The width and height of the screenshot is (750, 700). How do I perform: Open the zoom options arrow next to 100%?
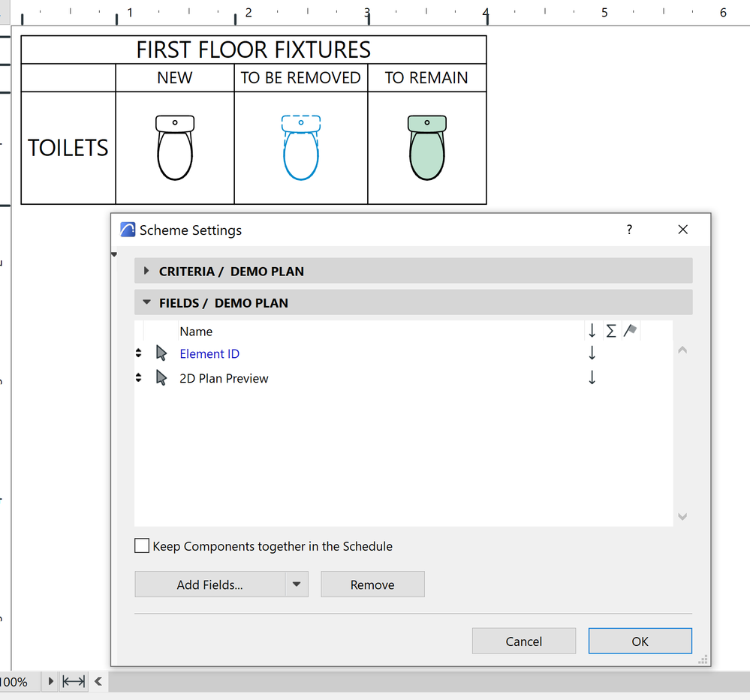pyautogui.click(x=50, y=681)
